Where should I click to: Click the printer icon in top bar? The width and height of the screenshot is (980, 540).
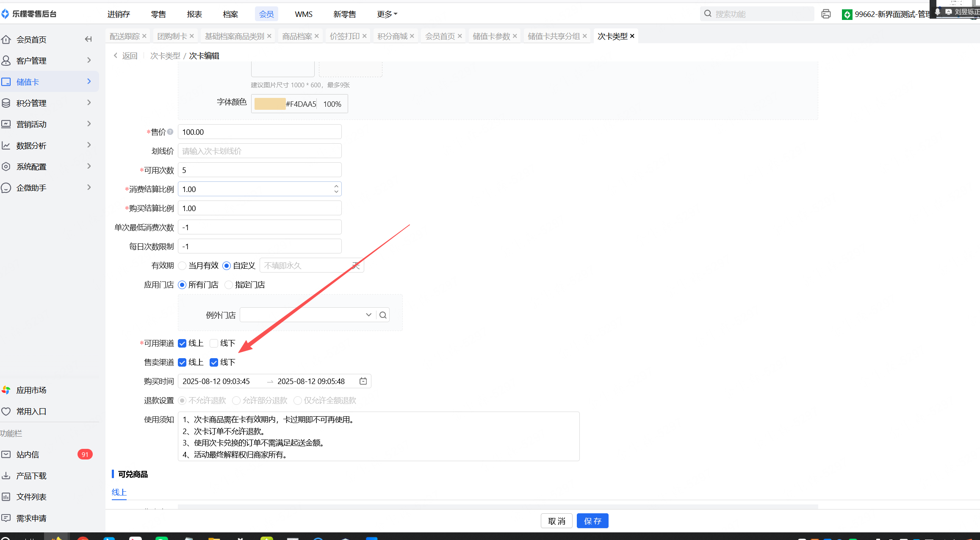(825, 14)
